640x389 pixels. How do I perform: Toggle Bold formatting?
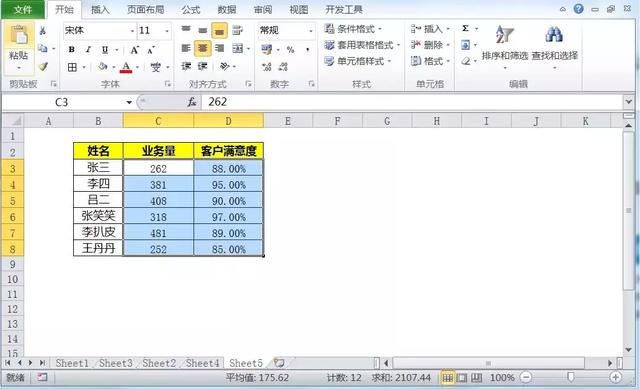pos(72,49)
